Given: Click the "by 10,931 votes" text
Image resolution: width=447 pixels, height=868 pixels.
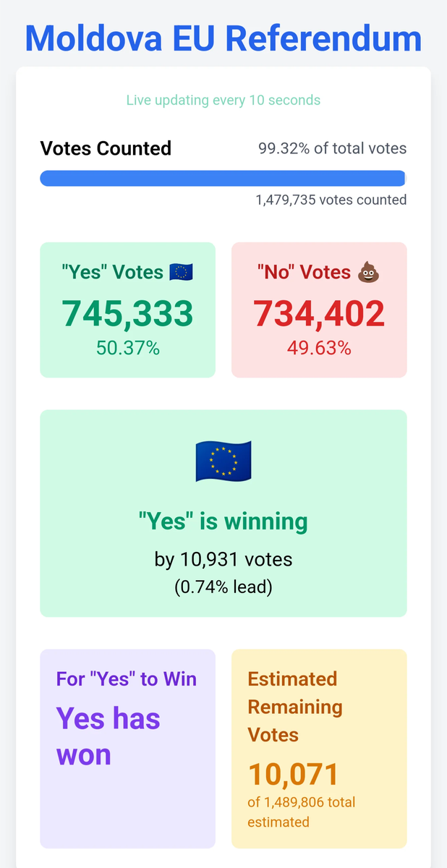Looking at the screenshot, I should pyautogui.click(x=223, y=559).
